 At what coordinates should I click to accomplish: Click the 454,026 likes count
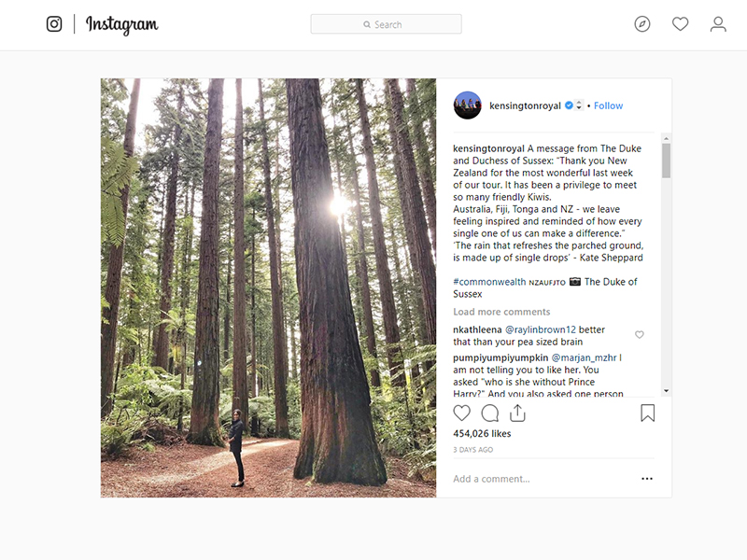click(482, 434)
